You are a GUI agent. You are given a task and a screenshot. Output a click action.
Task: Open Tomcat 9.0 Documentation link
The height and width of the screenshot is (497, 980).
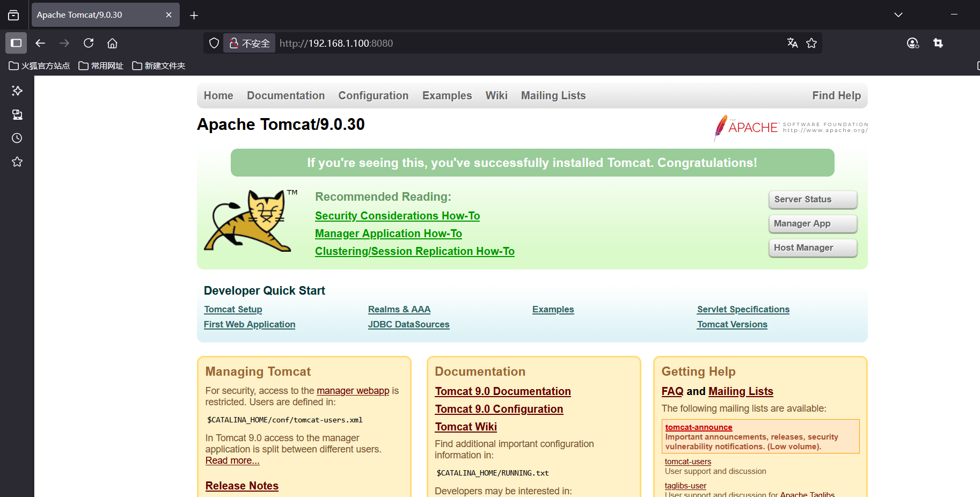pos(503,391)
